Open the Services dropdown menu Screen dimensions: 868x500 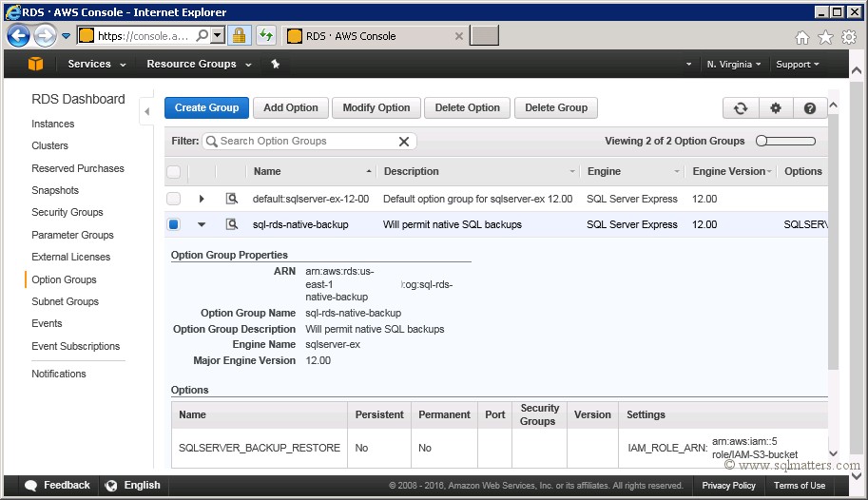click(x=96, y=64)
